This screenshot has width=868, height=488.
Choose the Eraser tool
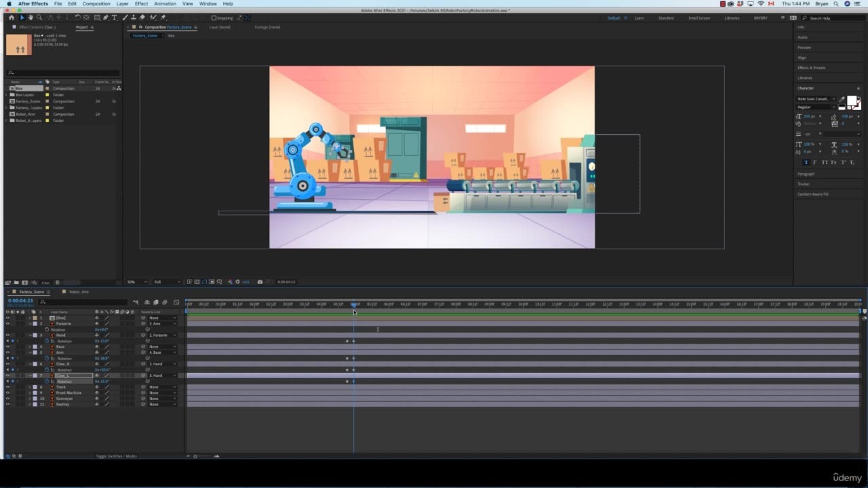142,18
